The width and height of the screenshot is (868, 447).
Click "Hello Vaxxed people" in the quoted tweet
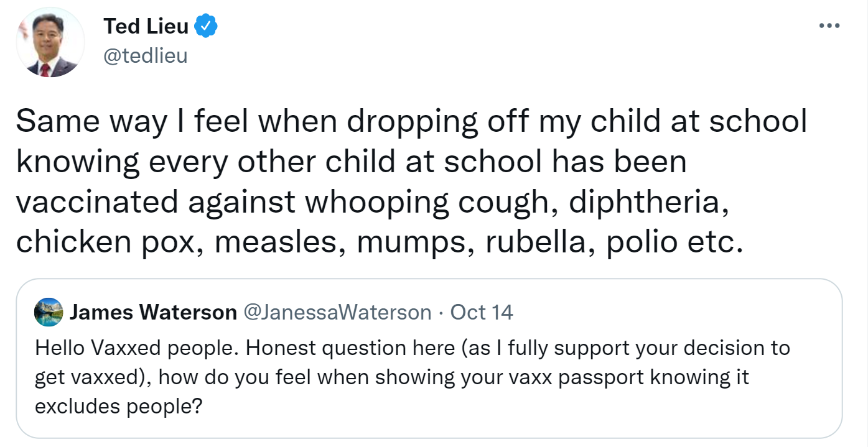[x=137, y=348]
